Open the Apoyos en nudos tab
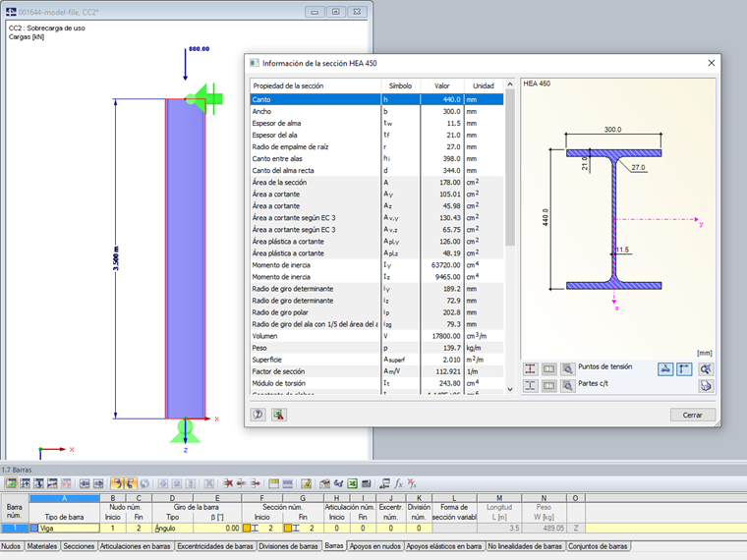The height and width of the screenshot is (560, 747). tap(374, 546)
